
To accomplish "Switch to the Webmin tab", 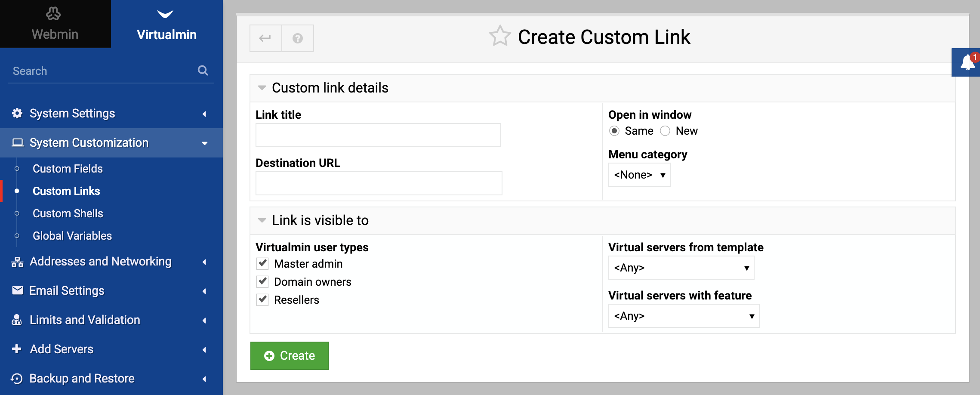I will pos(55,24).
